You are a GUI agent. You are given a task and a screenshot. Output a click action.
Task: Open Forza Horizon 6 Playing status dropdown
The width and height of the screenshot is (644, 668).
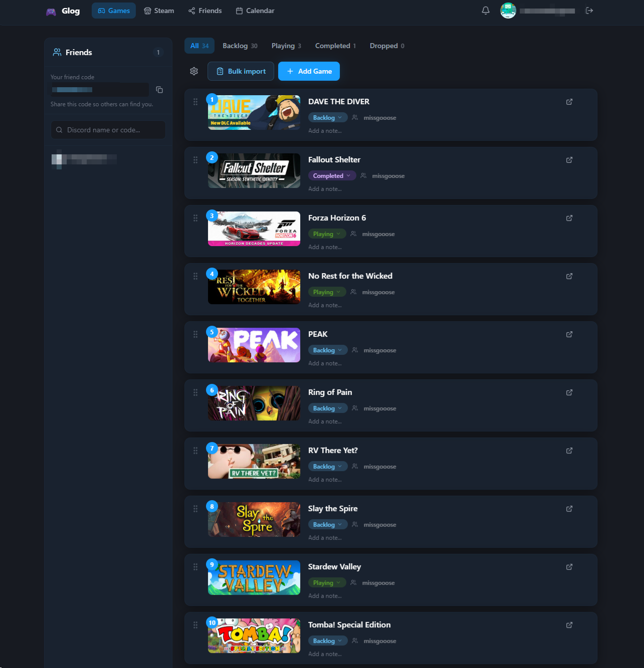(x=327, y=234)
